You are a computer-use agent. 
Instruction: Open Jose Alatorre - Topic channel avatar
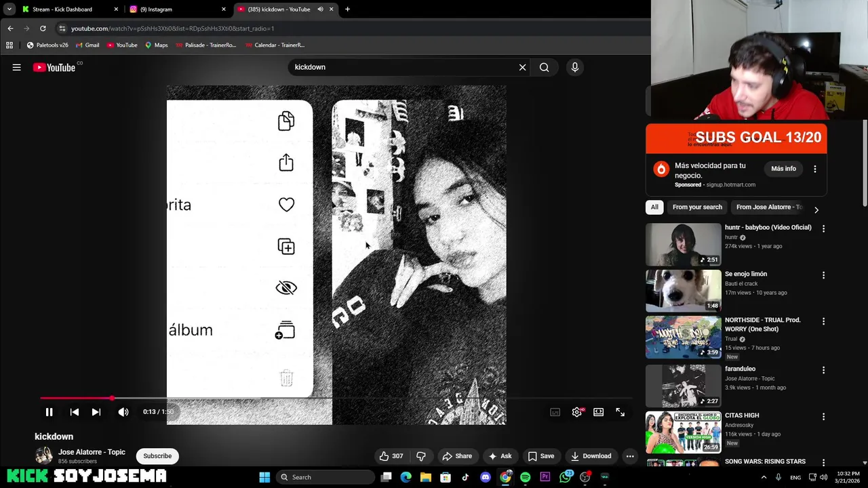coord(43,455)
